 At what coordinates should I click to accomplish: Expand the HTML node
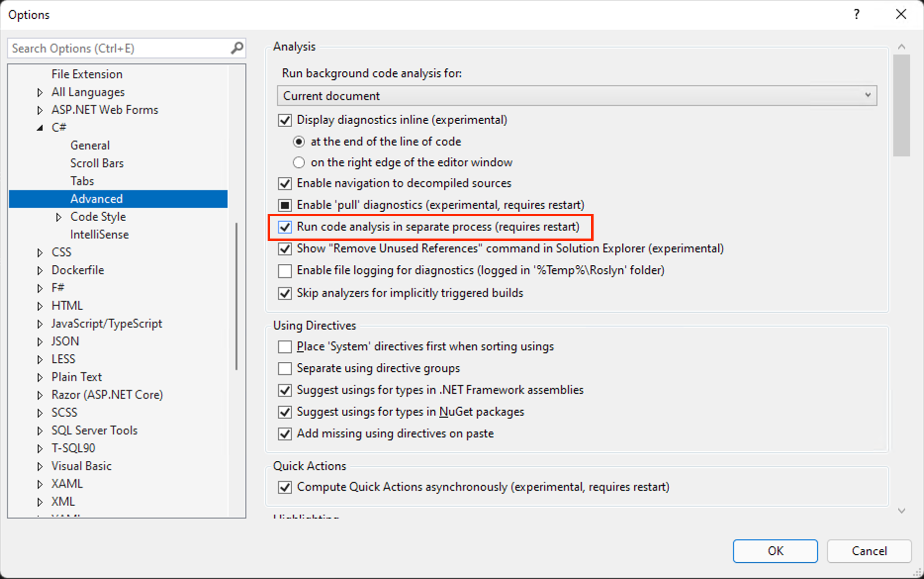40,306
